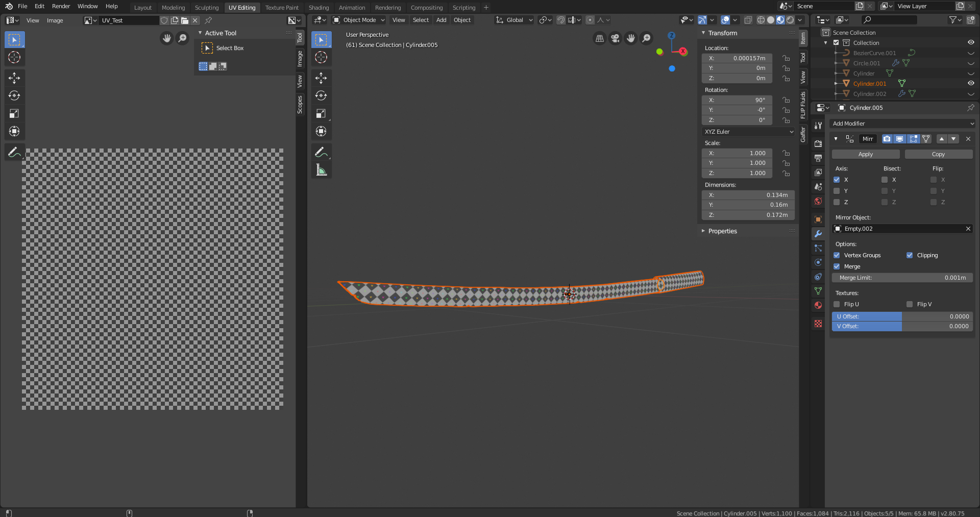Expand the Properties panel section
Screen dimensions: 980x517
pos(722,231)
